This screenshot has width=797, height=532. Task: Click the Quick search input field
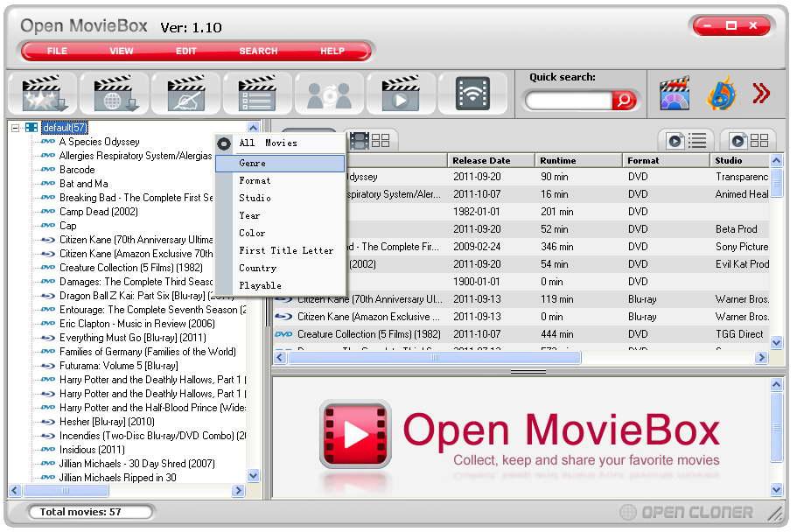[569, 101]
